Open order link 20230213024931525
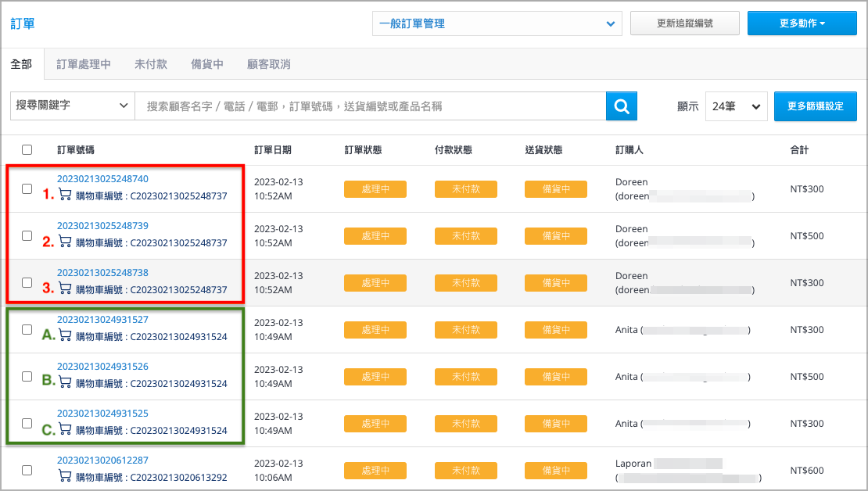Screen dimensions: 868x491 point(102,414)
